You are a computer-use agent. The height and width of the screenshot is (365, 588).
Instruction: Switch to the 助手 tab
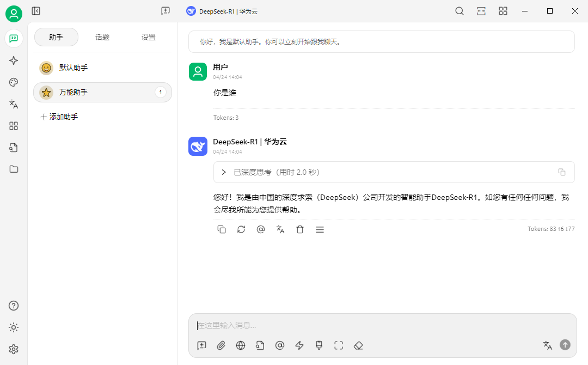pyautogui.click(x=56, y=37)
